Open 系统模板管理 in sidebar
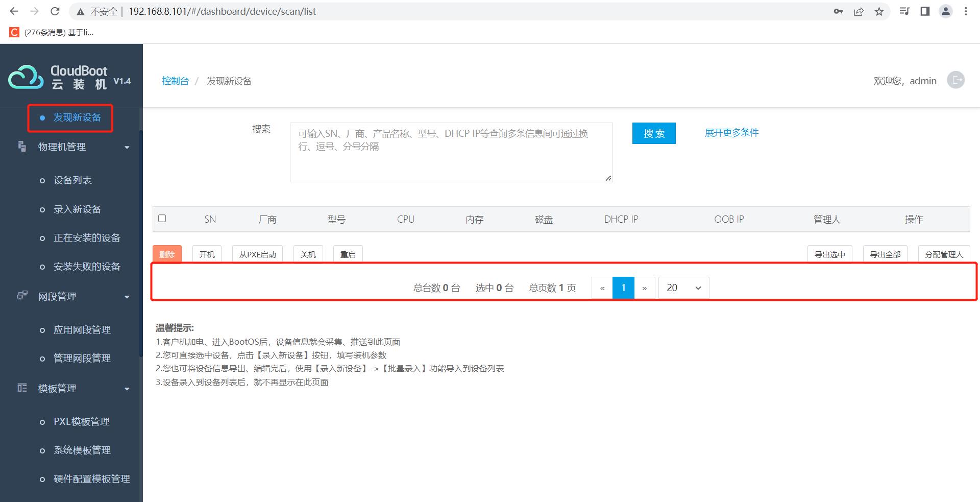The width and height of the screenshot is (980, 502). pos(82,450)
